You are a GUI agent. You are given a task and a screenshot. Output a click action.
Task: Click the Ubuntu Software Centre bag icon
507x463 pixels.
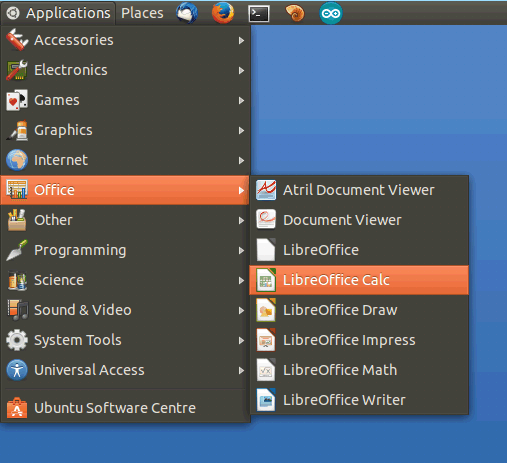(17, 408)
